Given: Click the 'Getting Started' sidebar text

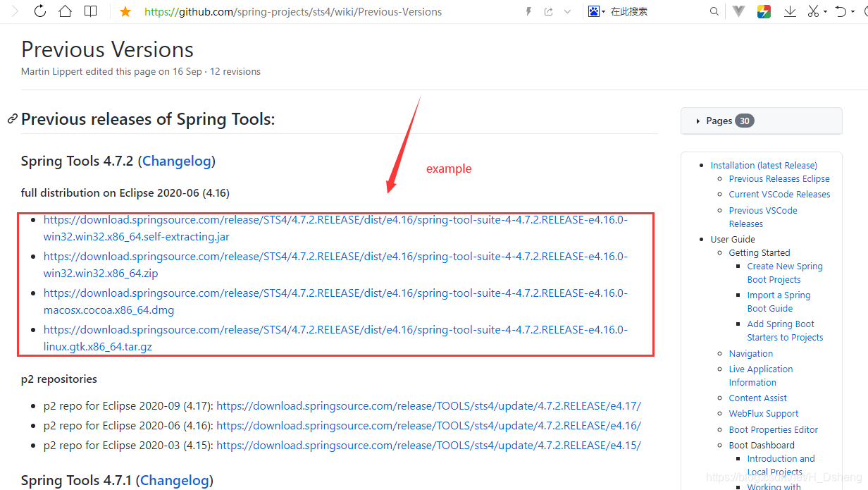Looking at the screenshot, I should coord(759,253).
